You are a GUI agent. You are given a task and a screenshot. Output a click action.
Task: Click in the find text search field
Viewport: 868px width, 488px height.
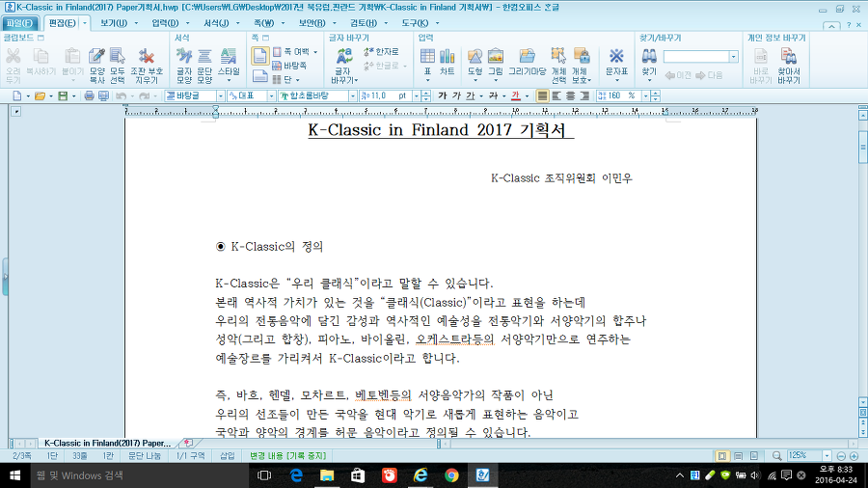[x=696, y=57]
